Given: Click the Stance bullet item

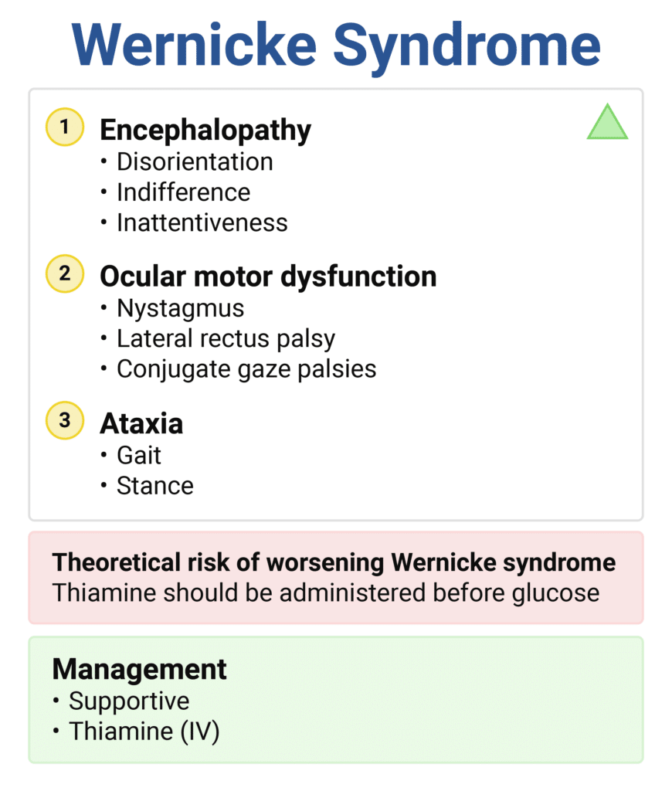Looking at the screenshot, I should click(154, 485).
